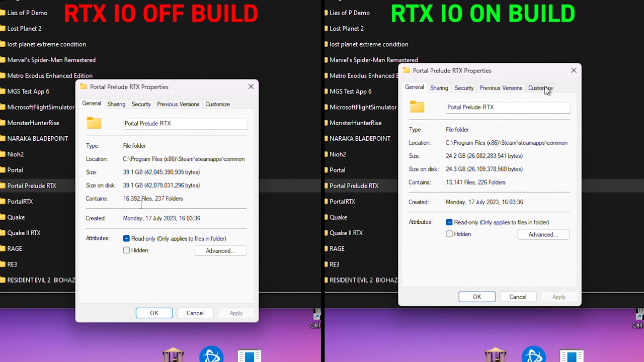
Task: Click Apply in RTX IO OFF dialog
Action: [236, 313]
